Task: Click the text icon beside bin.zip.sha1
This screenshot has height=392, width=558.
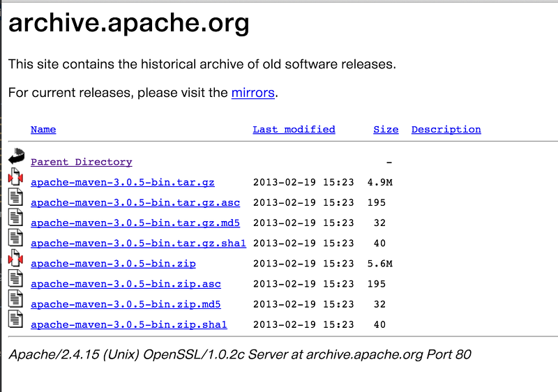Action: 15,319
